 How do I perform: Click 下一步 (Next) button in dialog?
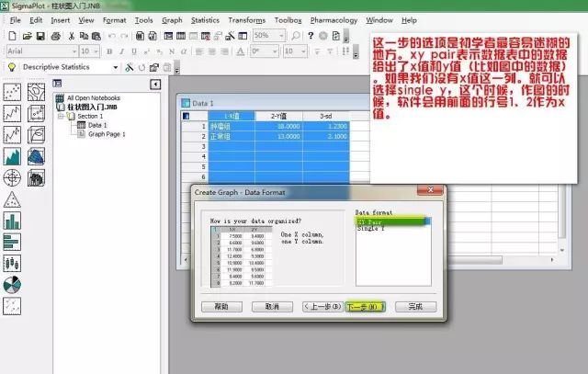(365, 307)
